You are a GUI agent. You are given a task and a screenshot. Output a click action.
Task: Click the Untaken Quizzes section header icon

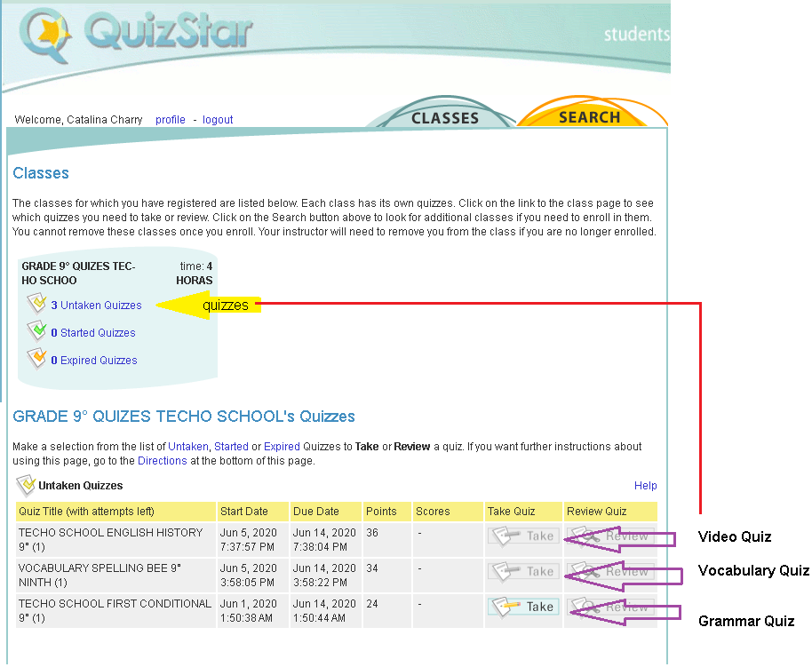point(26,485)
